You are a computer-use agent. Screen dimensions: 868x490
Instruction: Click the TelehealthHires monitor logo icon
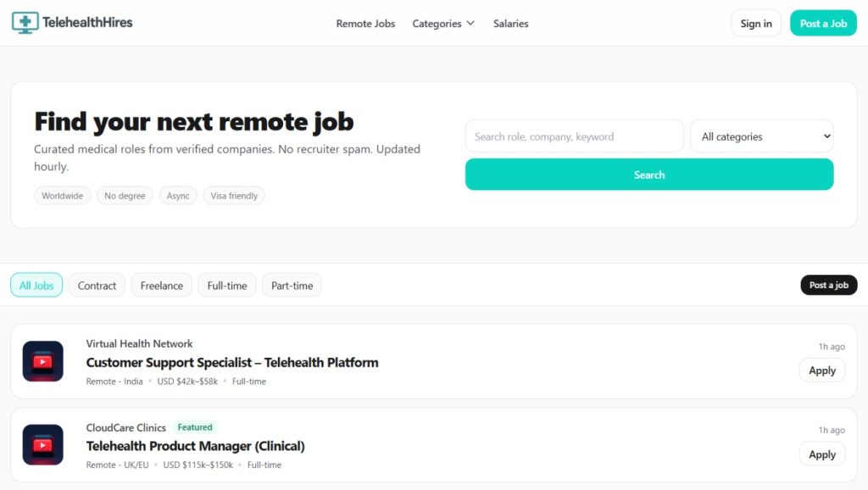[x=25, y=23]
